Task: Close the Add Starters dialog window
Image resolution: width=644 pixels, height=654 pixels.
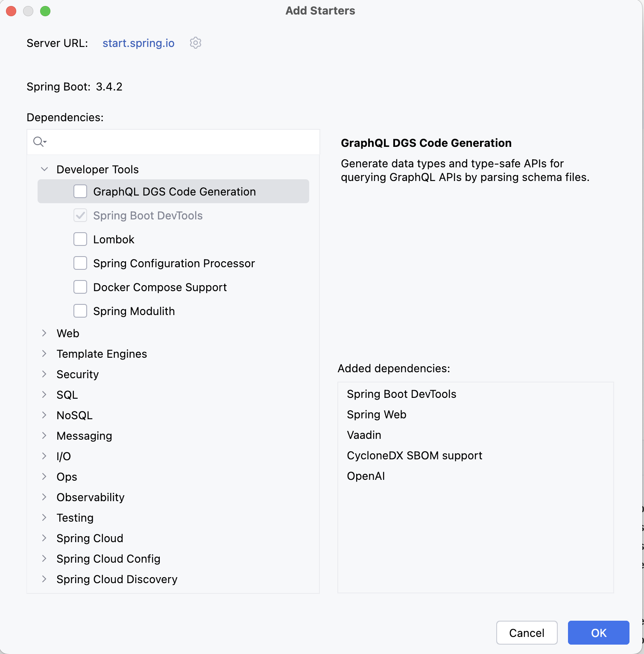Action: click(11, 11)
